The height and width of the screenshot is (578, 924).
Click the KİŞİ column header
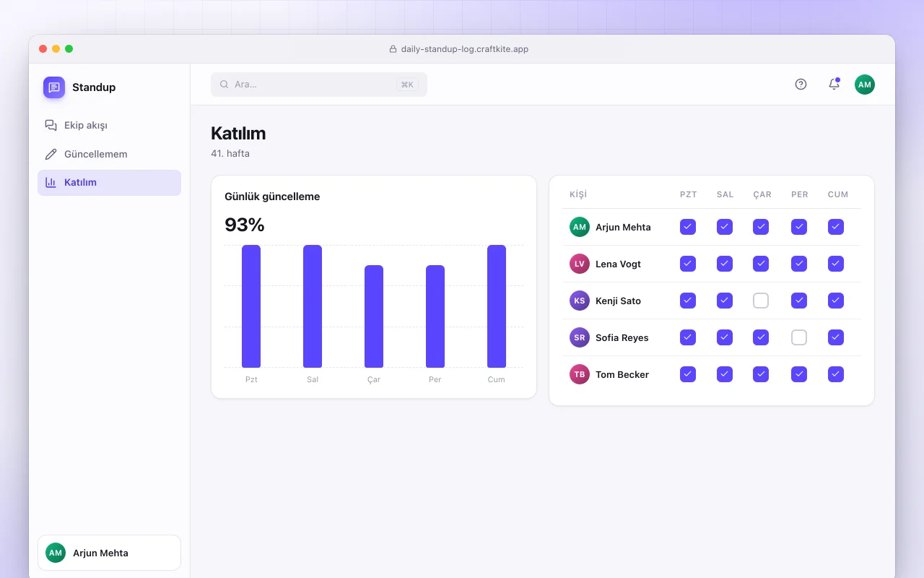[x=578, y=194]
